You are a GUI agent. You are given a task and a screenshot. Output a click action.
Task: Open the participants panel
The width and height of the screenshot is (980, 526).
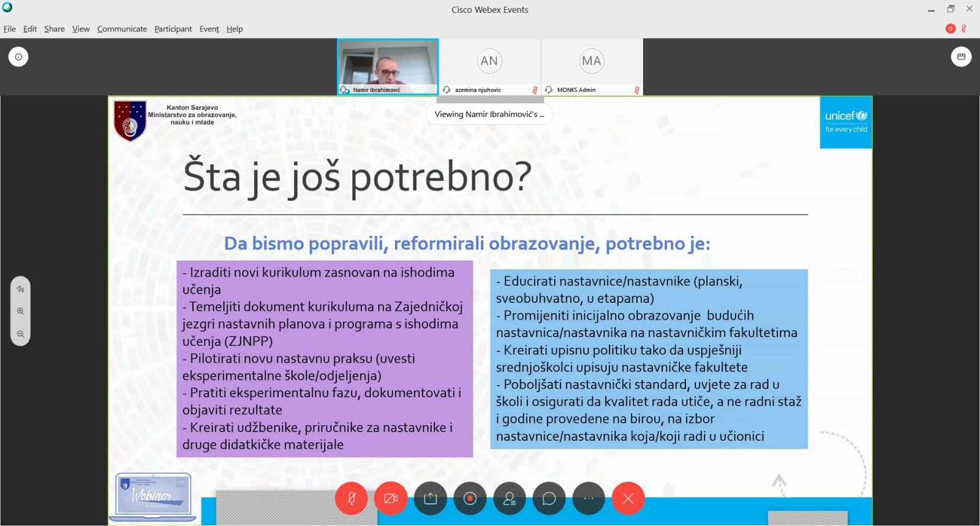(510, 498)
